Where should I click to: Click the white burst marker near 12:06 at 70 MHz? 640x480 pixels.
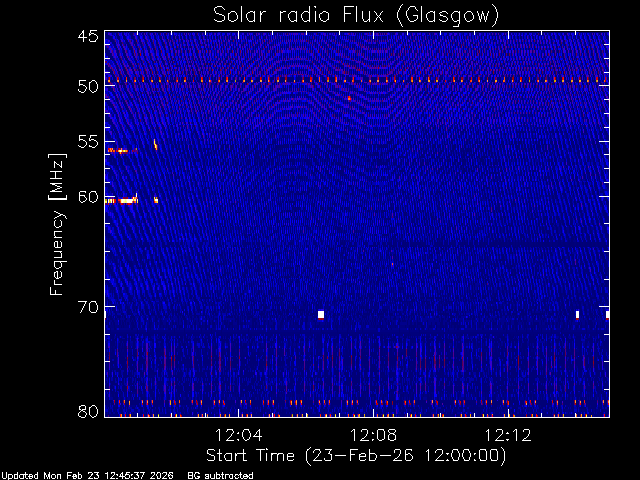(321, 315)
